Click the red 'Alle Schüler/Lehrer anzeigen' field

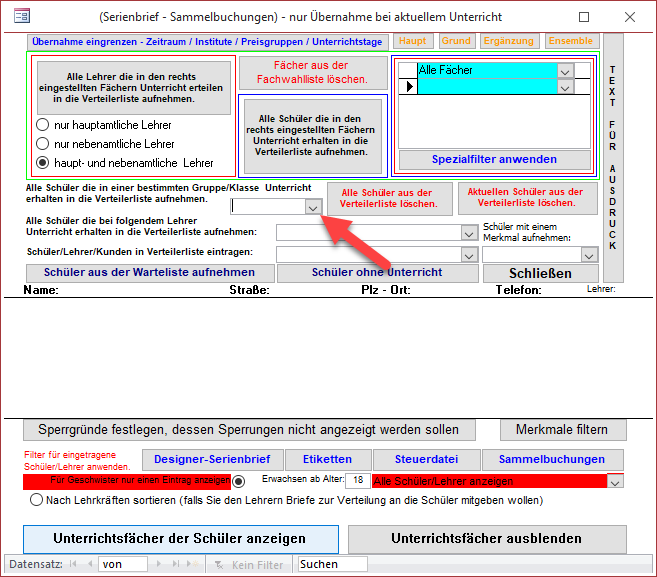[488, 481]
